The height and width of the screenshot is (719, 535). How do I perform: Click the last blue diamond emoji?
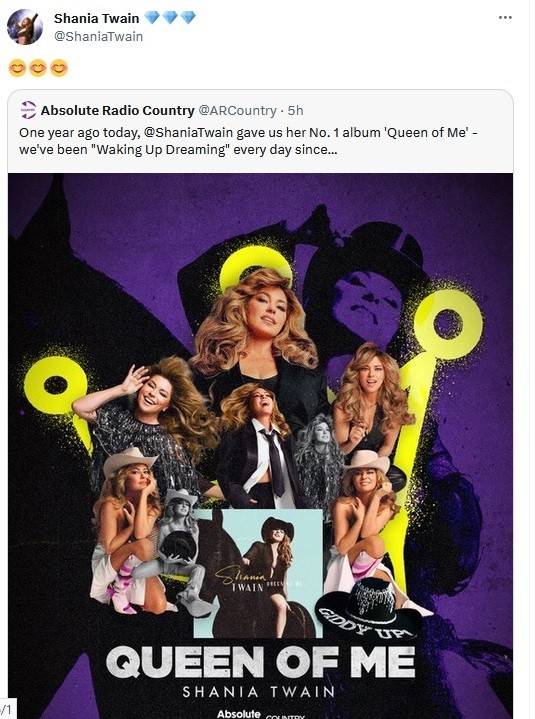point(188,18)
